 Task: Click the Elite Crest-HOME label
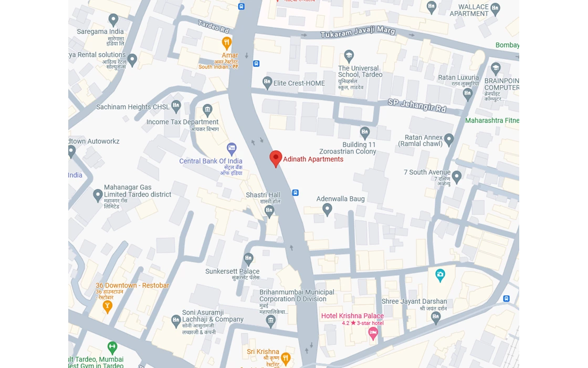click(x=299, y=84)
